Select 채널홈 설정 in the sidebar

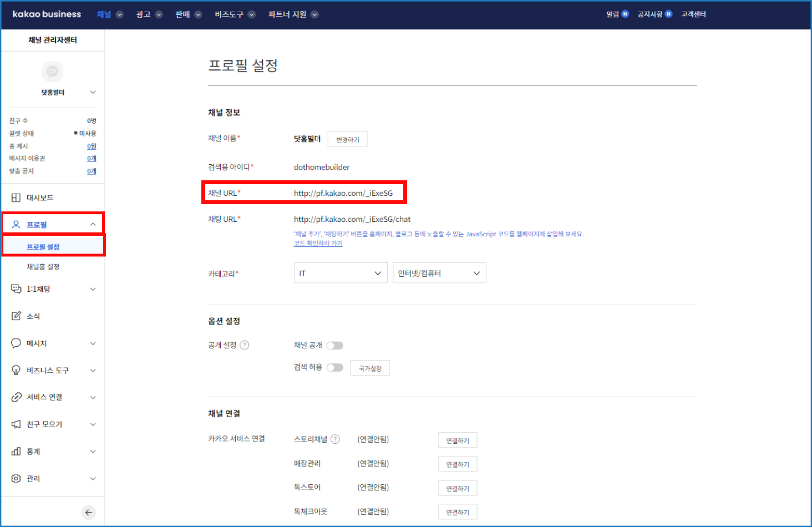[43, 267]
